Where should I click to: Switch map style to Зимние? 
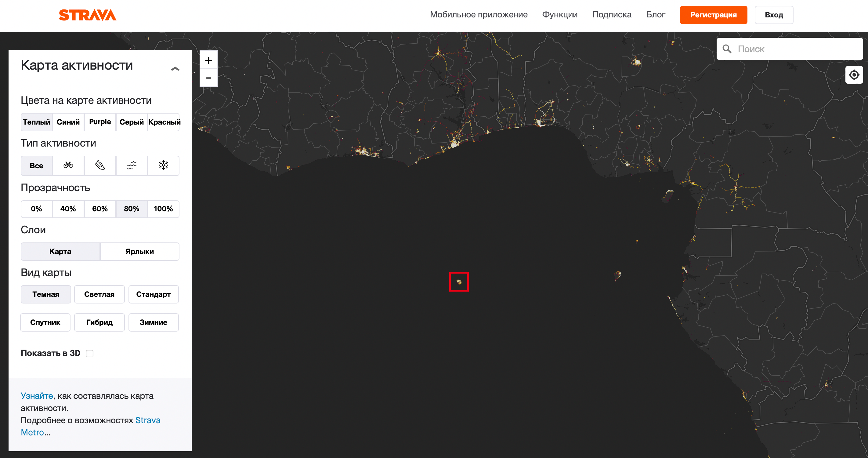153,322
